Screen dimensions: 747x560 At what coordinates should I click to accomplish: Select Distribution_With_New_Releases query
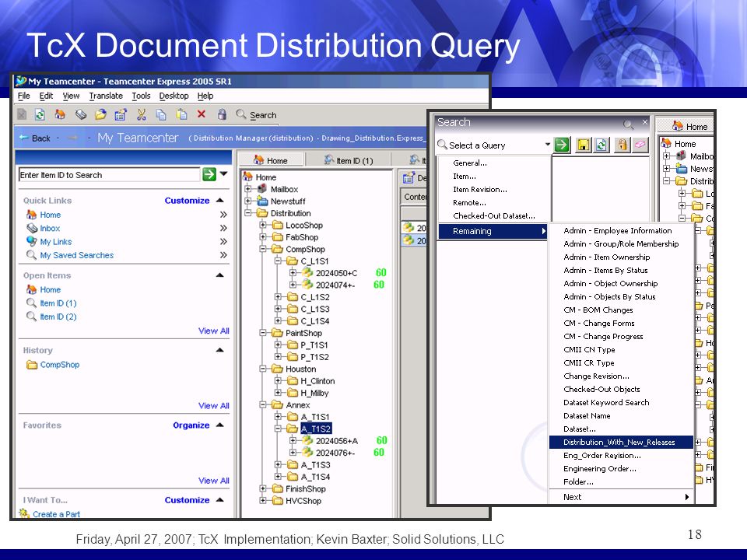coord(621,442)
